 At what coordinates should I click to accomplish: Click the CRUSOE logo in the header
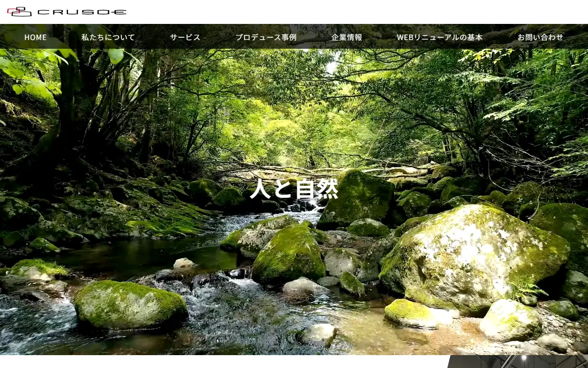tap(67, 12)
